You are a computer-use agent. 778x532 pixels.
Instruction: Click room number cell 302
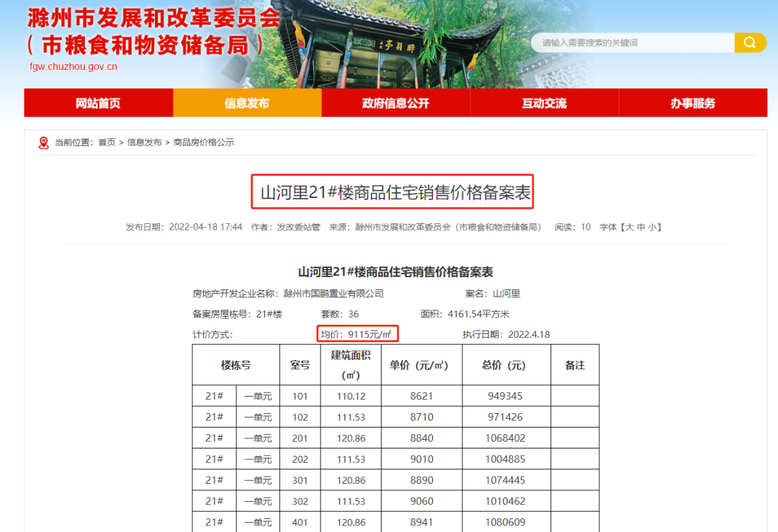[x=300, y=501]
